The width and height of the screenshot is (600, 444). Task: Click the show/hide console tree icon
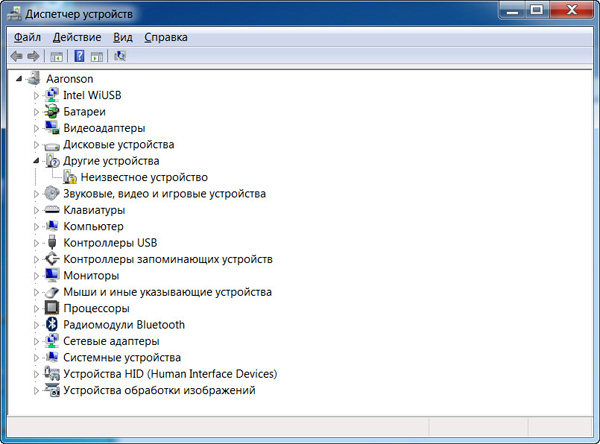pos(57,57)
